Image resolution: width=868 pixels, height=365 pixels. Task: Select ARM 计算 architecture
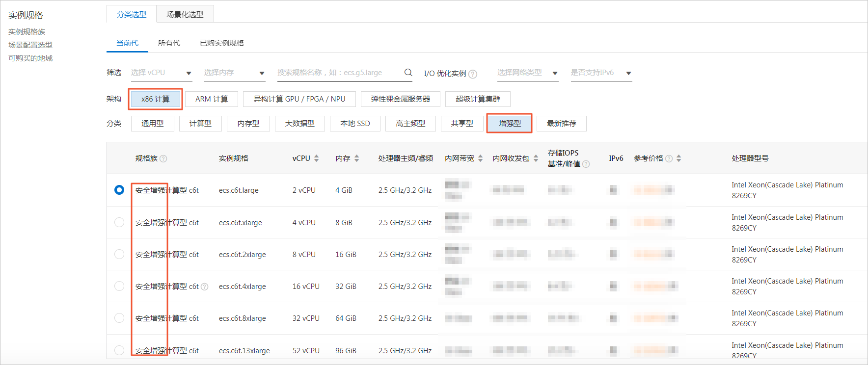click(212, 99)
